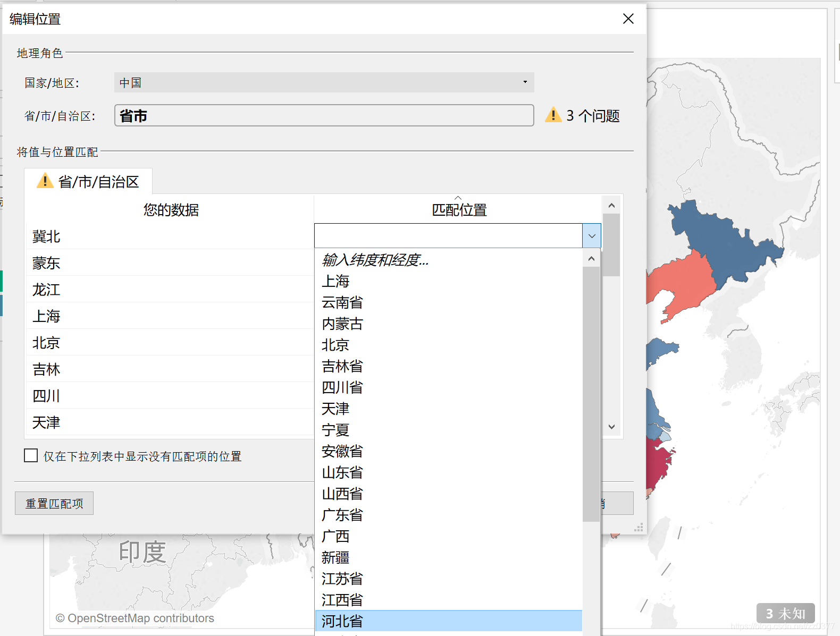Choose 吉林省 in the dropdown list
Viewport: 840px width, 636px height.
point(449,366)
